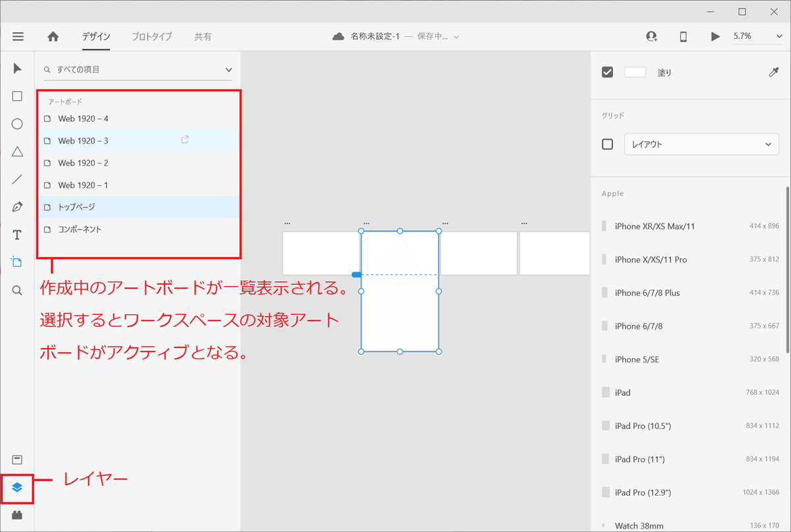Open the レイアウト grid type dropdown
Screen dimensions: 791x532
click(x=701, y=144)
